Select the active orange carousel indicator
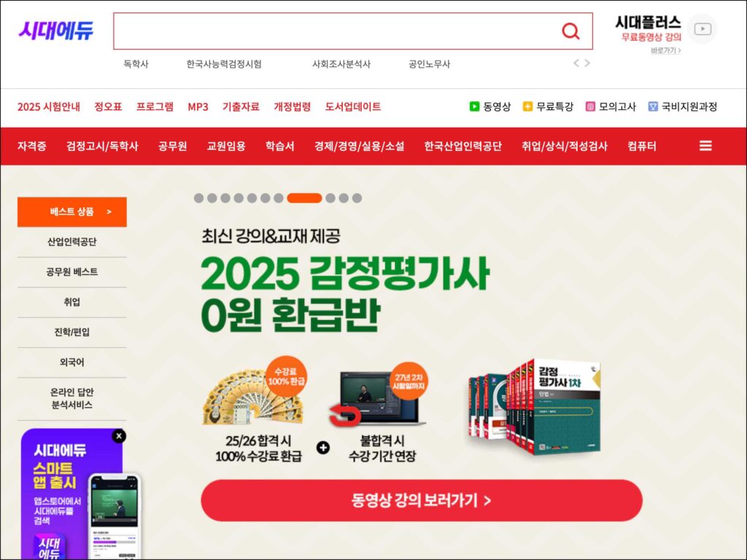 coord(304,198)
